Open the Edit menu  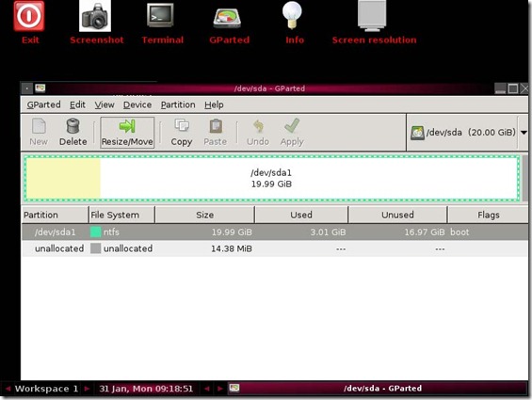click(77, 104)
